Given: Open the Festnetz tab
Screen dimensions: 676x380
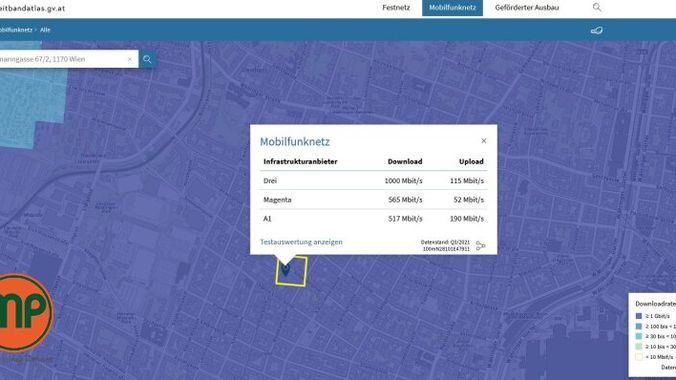Looking at the screenshot, I should pyautogui.click(x=396, y=8).
